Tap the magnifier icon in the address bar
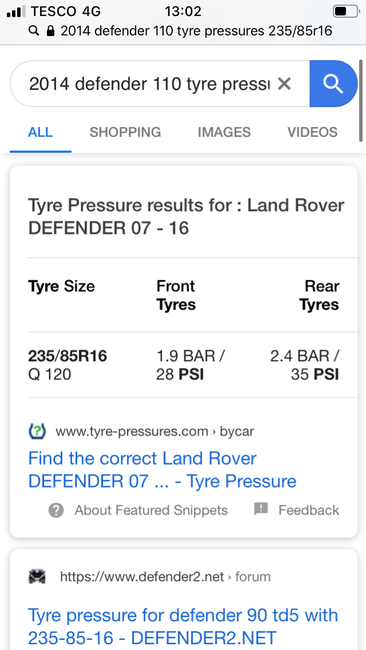 pyautogui.click(x=34, y=31)
